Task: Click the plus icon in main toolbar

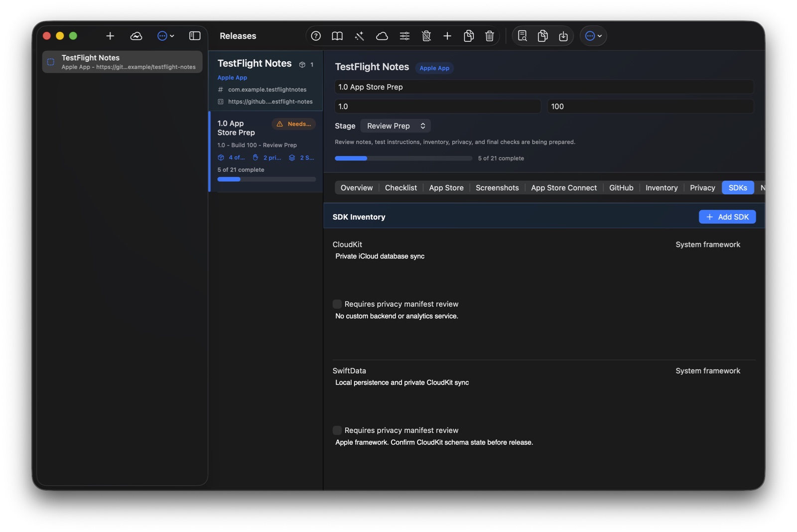Action: click(447, 36)
